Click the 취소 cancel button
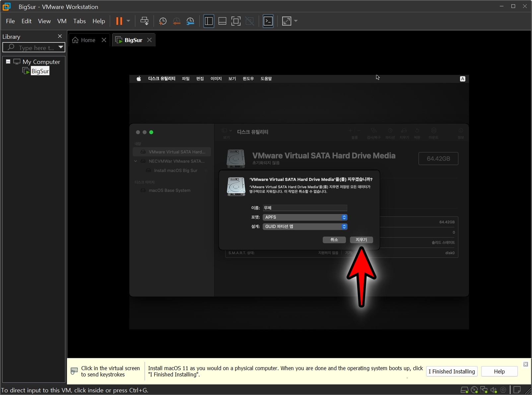 334,240
